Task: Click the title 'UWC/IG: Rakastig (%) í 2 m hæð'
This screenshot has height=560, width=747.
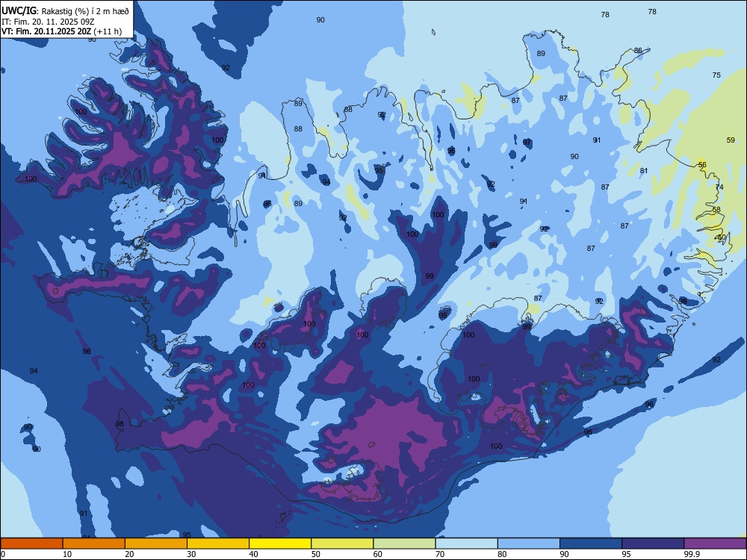Action: 65,11
